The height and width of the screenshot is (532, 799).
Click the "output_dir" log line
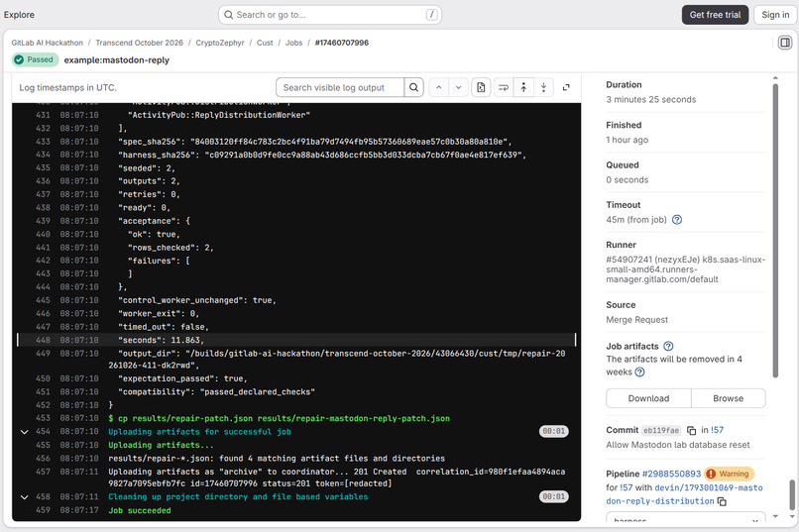coord(337,360)
